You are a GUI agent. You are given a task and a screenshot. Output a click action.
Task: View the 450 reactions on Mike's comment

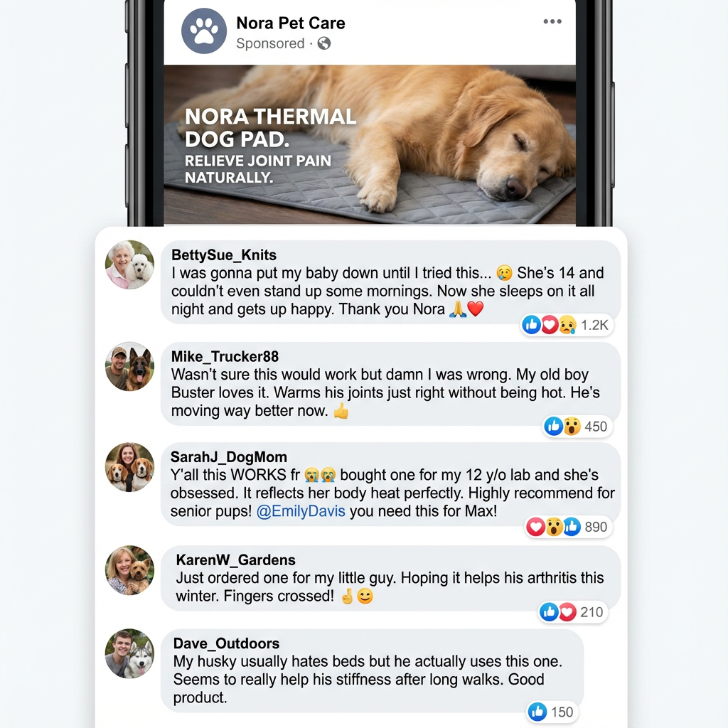pos(596,427)
